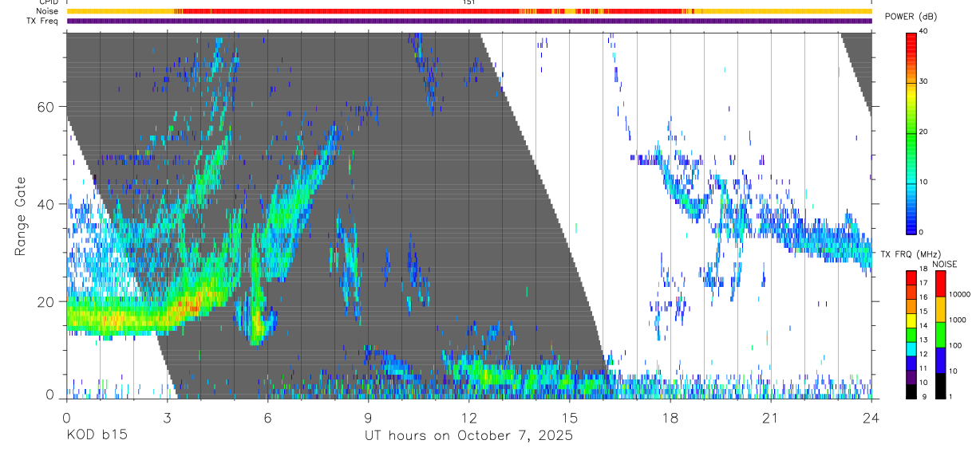Click x-axis tick label 6
This screenshot has height=452, width=980.
tap(267, 417)
